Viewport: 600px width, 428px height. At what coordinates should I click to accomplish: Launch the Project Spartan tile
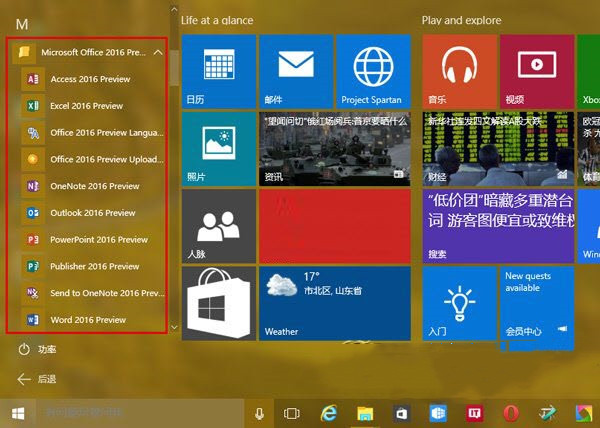tap(373, 72)
